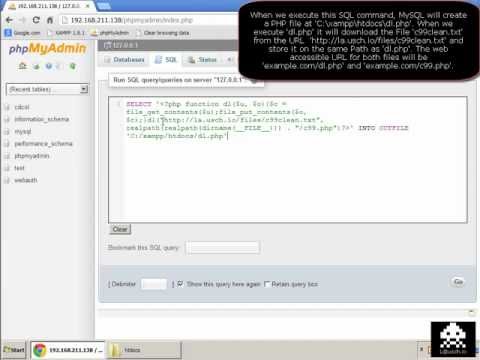The width and height of the screenshot is (480, 360).
Task: Switch to the Databases tab
Action: (125, 60)
